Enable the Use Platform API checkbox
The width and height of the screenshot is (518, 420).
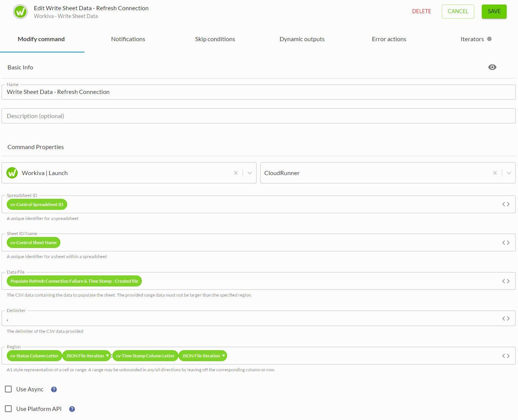point(8,409)
